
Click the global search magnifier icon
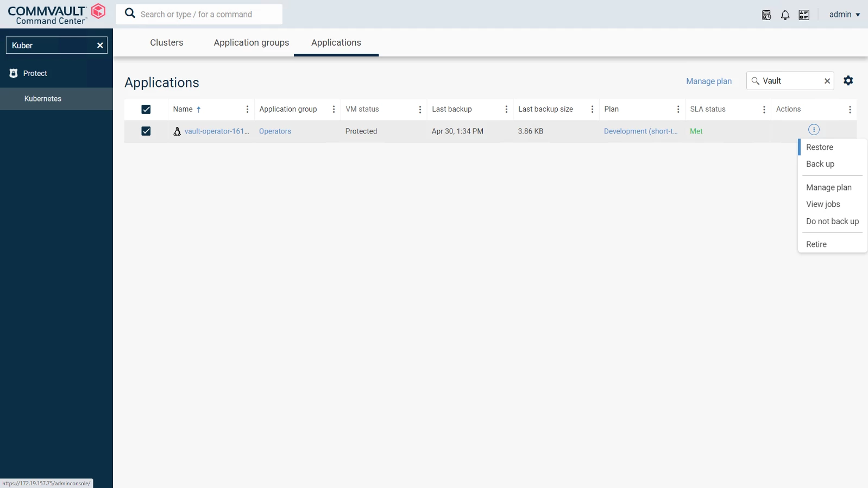[130, 14]
